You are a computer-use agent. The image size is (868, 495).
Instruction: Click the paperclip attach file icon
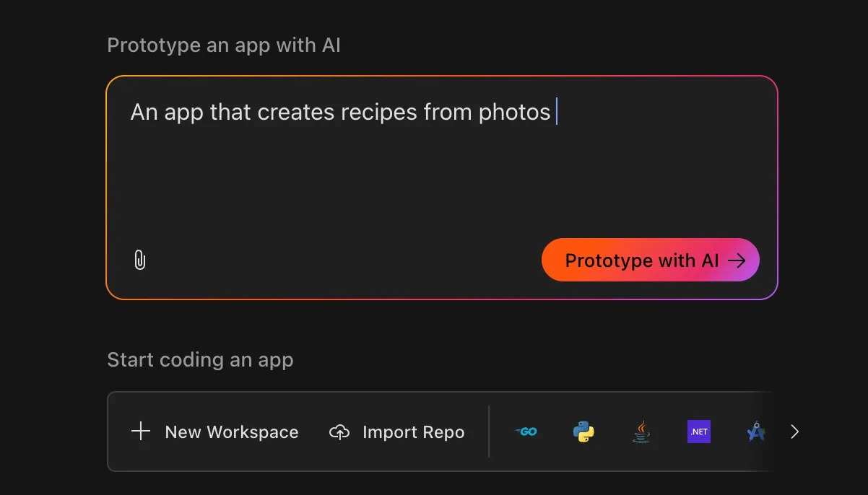(140, 260)
